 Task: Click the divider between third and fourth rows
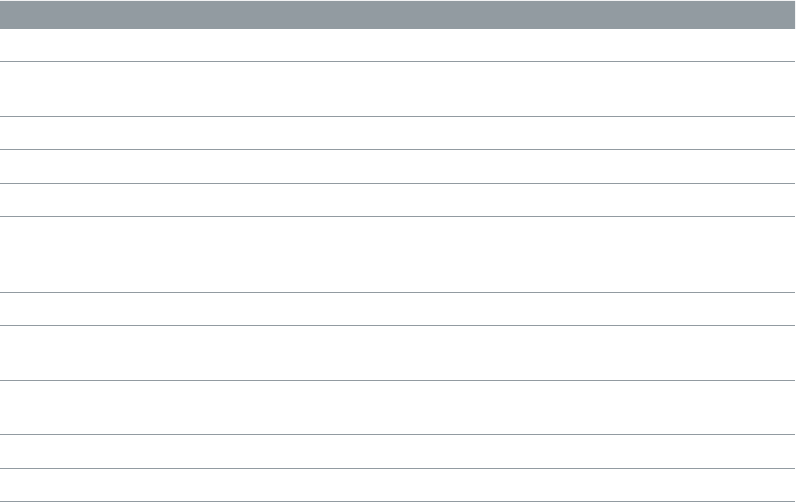click(x=398, y=150)
